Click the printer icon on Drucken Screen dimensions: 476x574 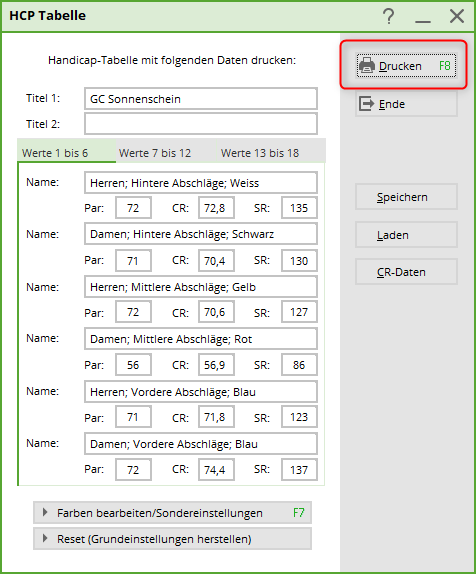pyautogui.click(x=367, y=66)
